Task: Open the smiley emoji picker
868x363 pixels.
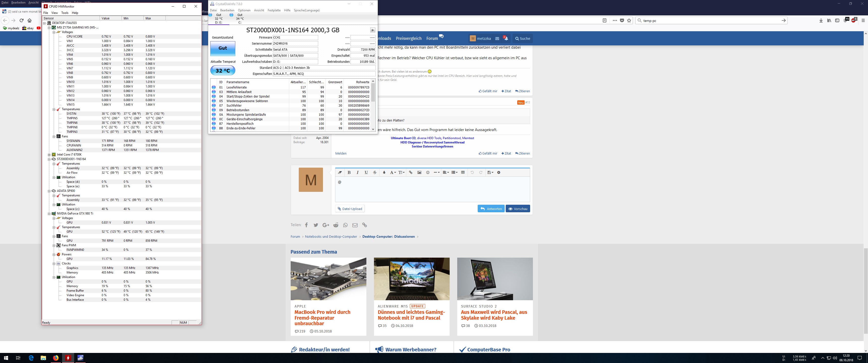Action: pos(428,172)
